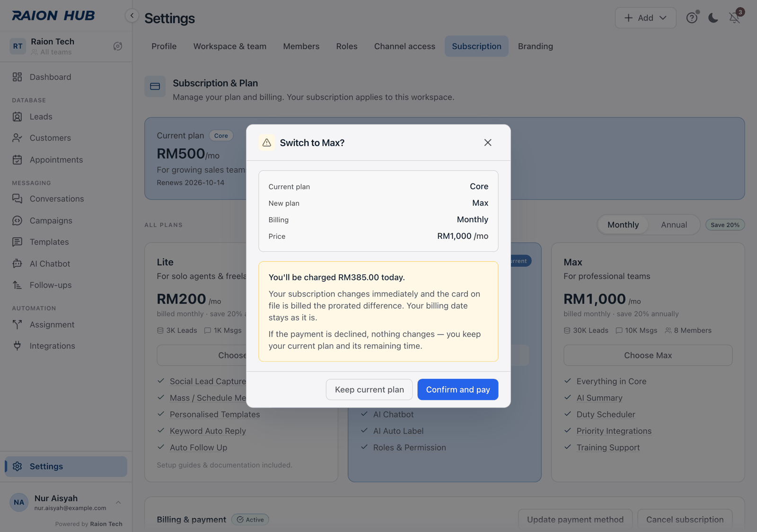The image size is (757, 532).
Task: Switch to the Channel access tab
Action: click(x=405, y=46)
